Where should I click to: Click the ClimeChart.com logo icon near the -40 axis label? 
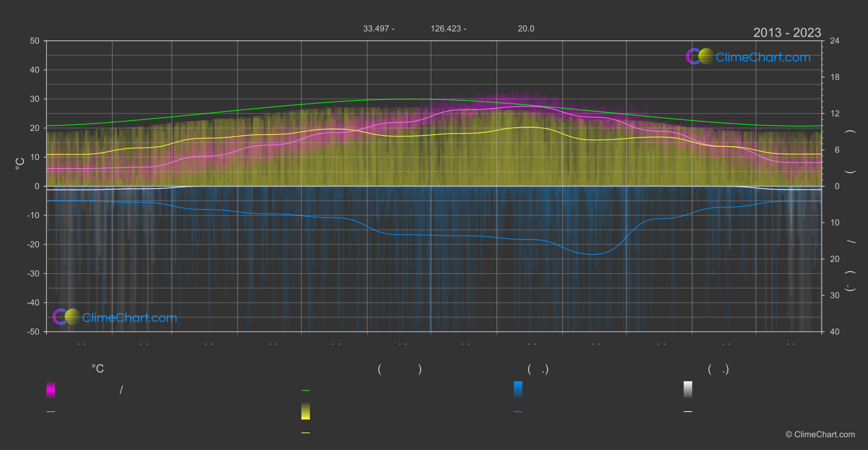(x=67, y=317)
